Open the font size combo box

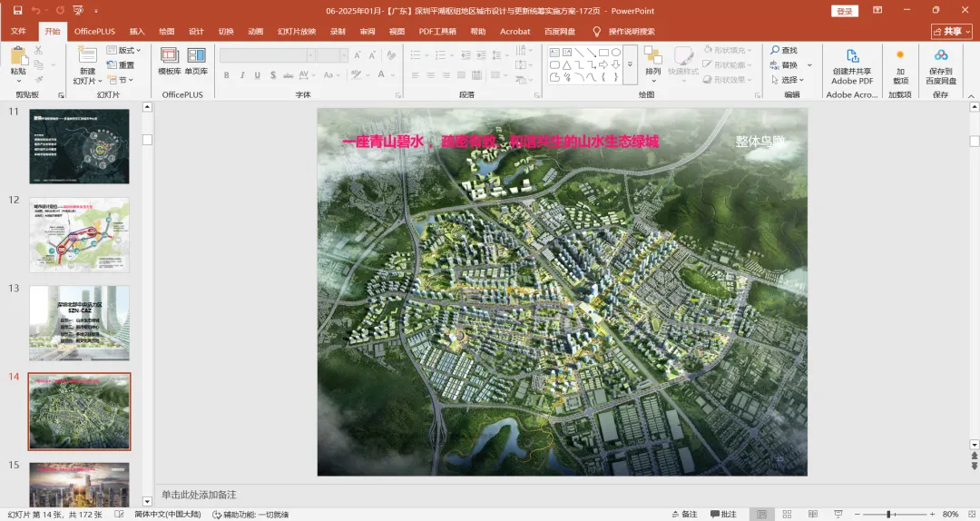click(x=332, y=55)
